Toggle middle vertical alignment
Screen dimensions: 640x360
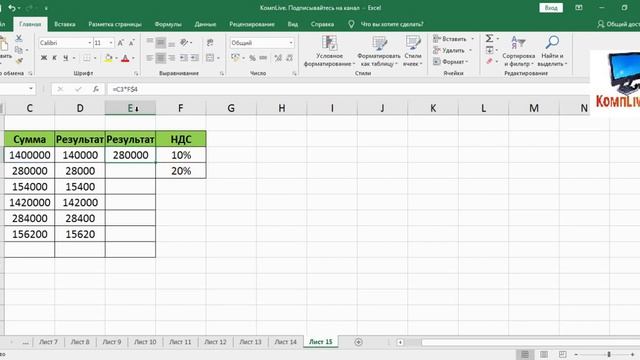[x=161, y=42]
